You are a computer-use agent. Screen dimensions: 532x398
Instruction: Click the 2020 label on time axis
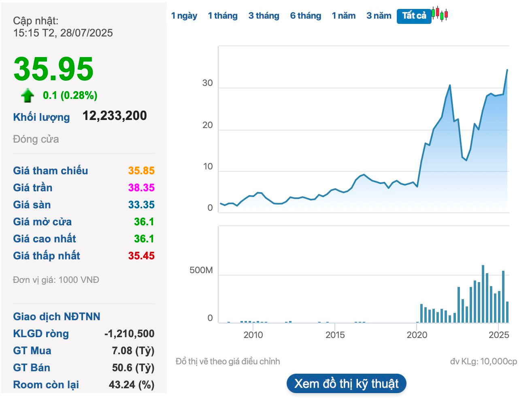pyautogui.click(x=417, y=335)
